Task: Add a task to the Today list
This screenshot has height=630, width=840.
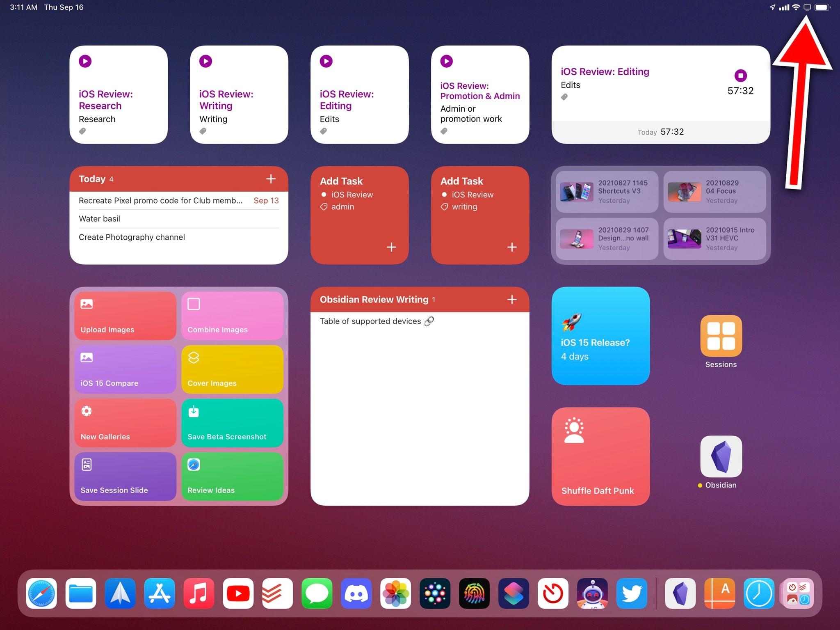Action: click(x=271, y=179)
